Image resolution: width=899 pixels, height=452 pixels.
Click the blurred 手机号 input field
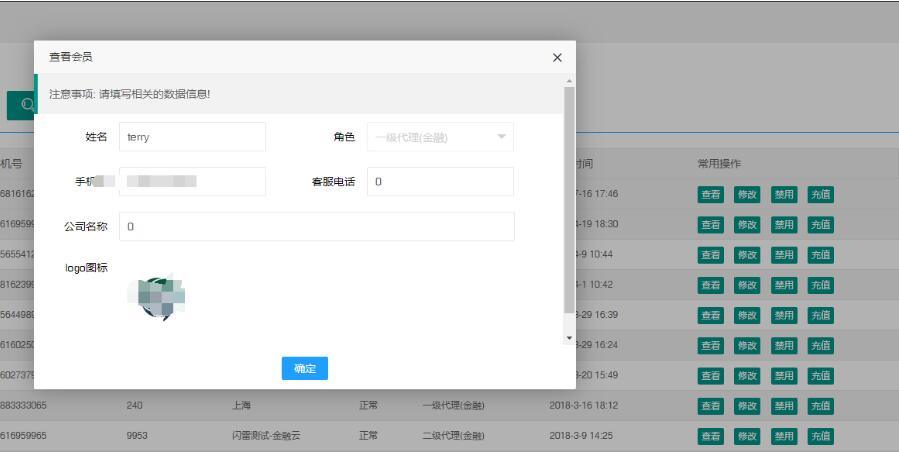(192, 182)
